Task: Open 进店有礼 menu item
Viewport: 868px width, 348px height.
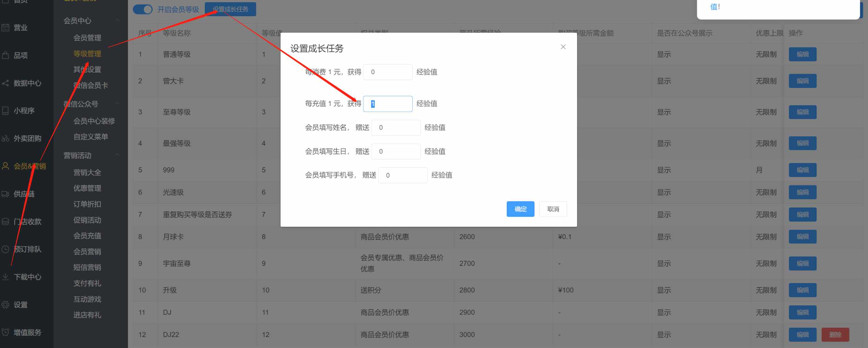Action: [x=87, y=315]
